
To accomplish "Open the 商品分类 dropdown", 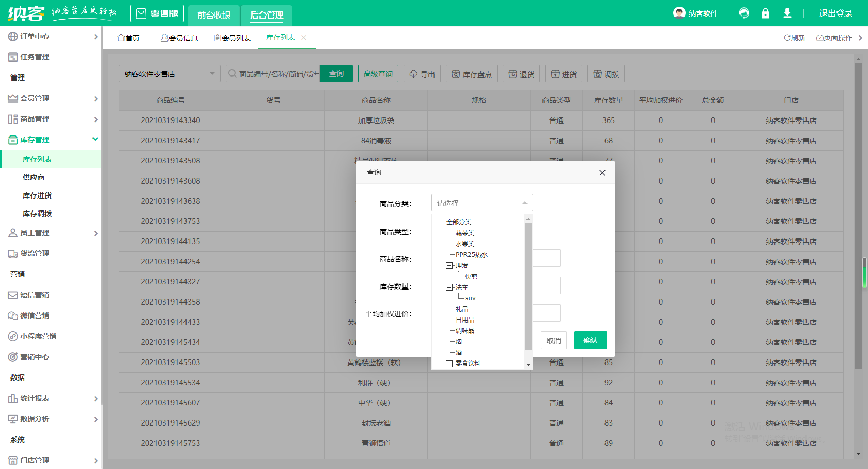I will click(x=482, y=203).
